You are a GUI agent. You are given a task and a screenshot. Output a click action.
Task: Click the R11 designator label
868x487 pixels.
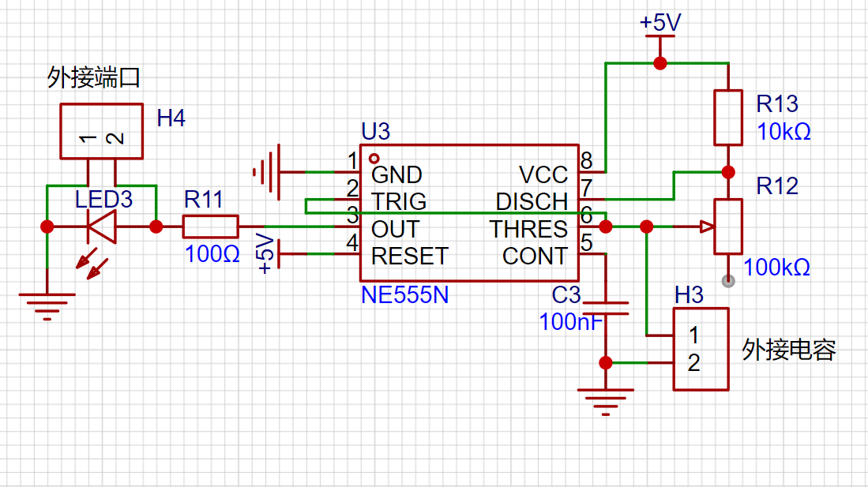[203, 199]
